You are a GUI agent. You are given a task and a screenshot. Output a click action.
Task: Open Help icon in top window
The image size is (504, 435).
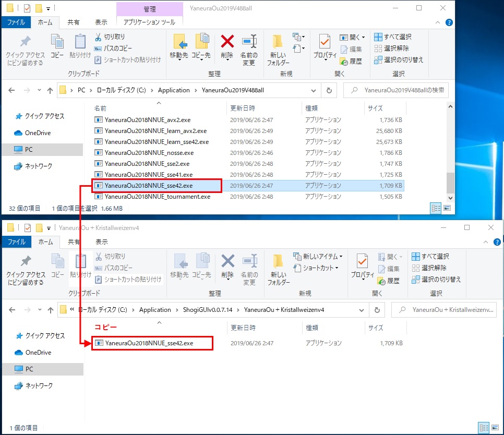click(x=449, y=22)
